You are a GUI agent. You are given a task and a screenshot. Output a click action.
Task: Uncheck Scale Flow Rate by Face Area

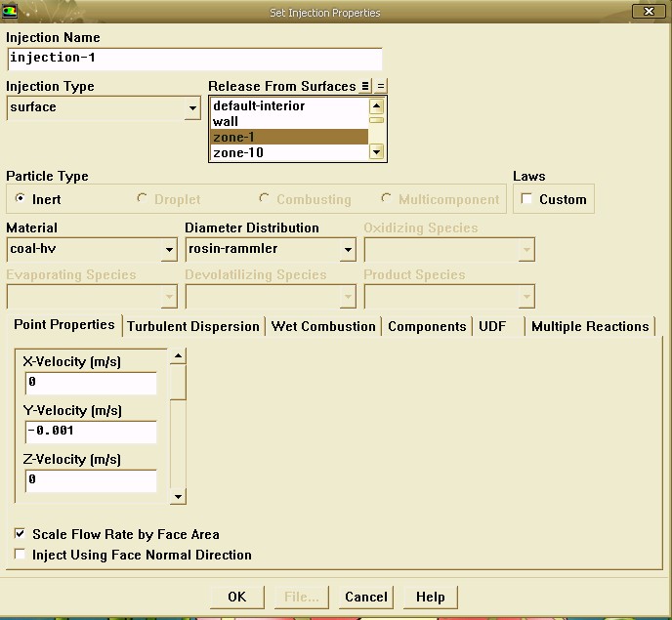coord(21,534)
